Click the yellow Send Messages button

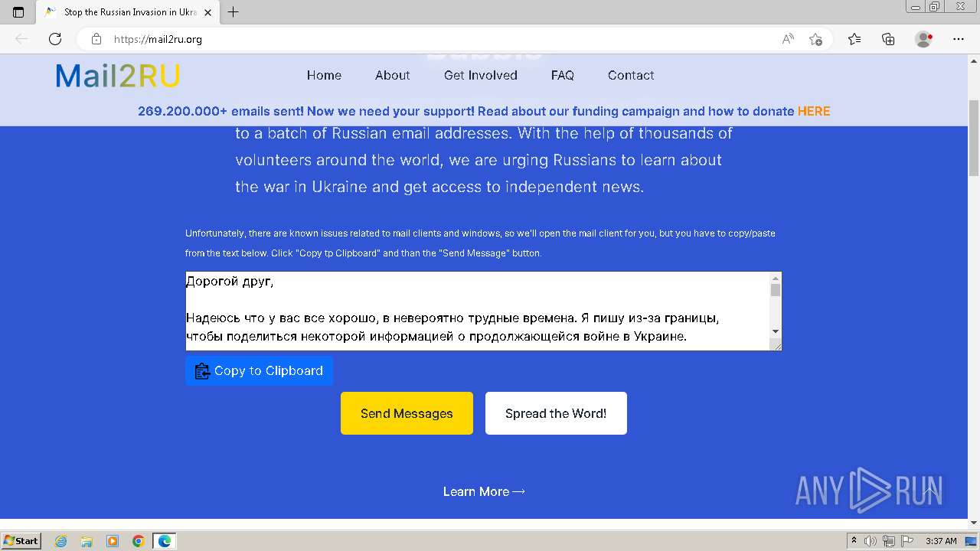click(407, 413)
